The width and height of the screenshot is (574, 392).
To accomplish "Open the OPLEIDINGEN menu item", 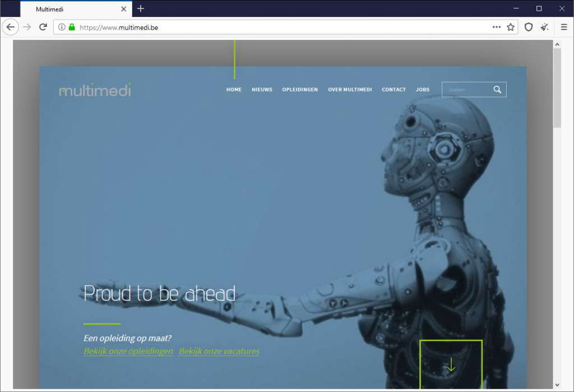I will click(x=300, y=89).
